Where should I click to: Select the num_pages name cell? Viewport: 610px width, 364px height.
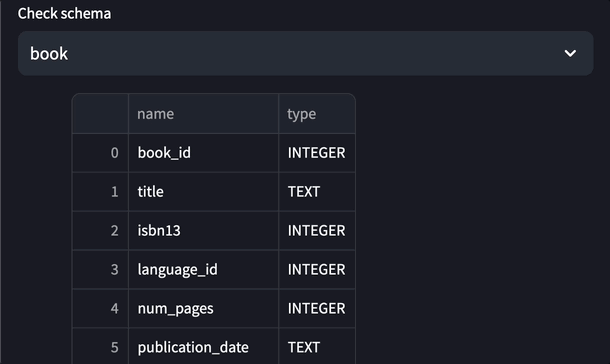tap(203, 308)
